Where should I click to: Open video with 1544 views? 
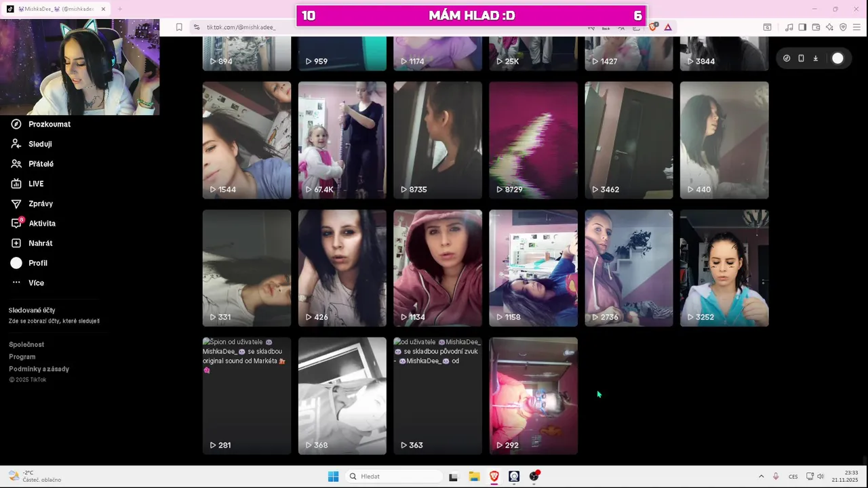tap(247, 140)
